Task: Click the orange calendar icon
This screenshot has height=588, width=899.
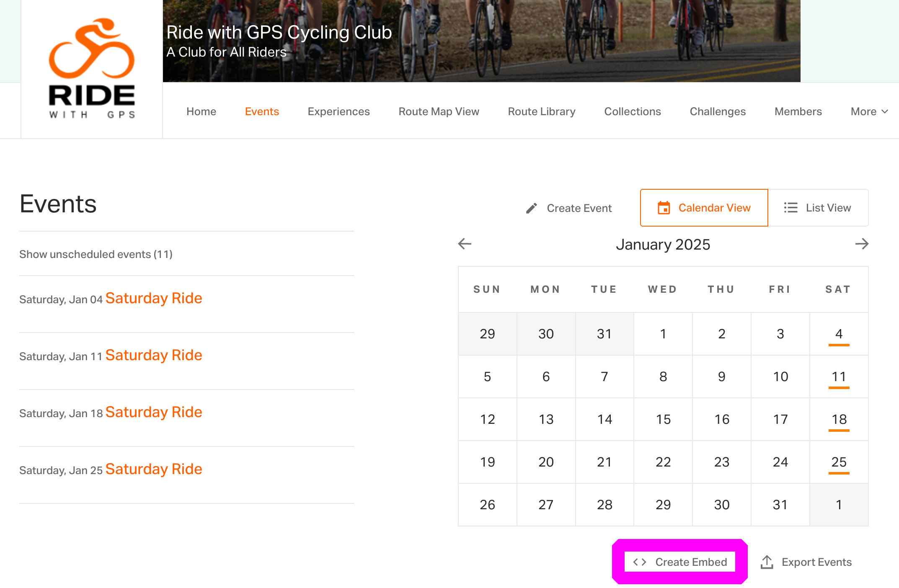Action: (664, 208)
